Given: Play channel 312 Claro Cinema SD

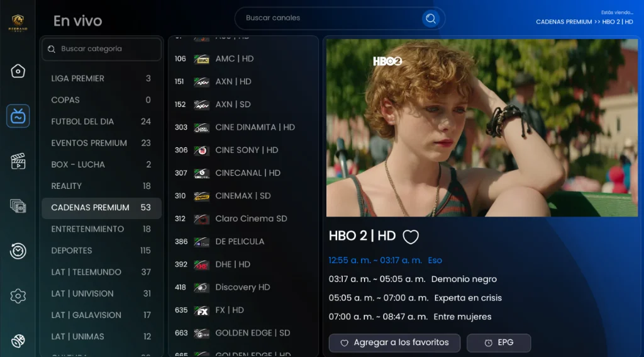Looking at the screenshot, I should coord(243,219).
